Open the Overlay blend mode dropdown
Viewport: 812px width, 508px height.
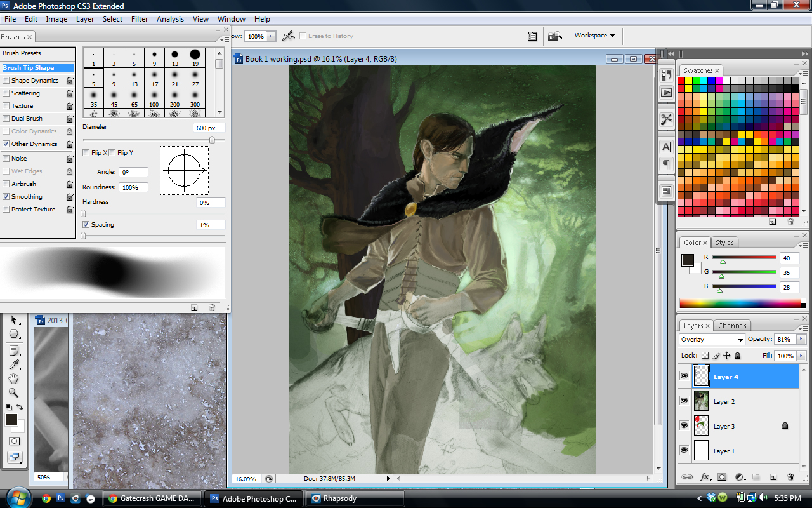(712, 340)
